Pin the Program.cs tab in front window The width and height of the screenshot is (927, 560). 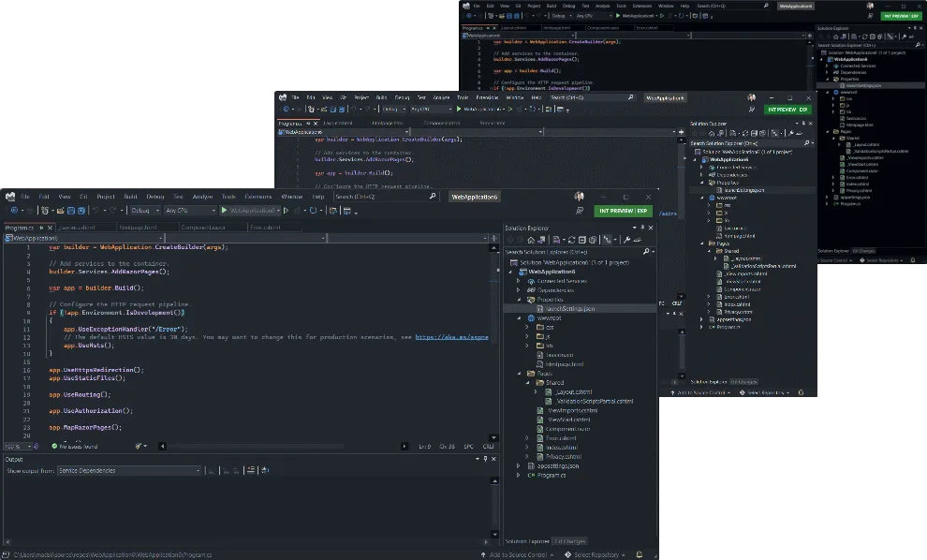pos(41,228)
